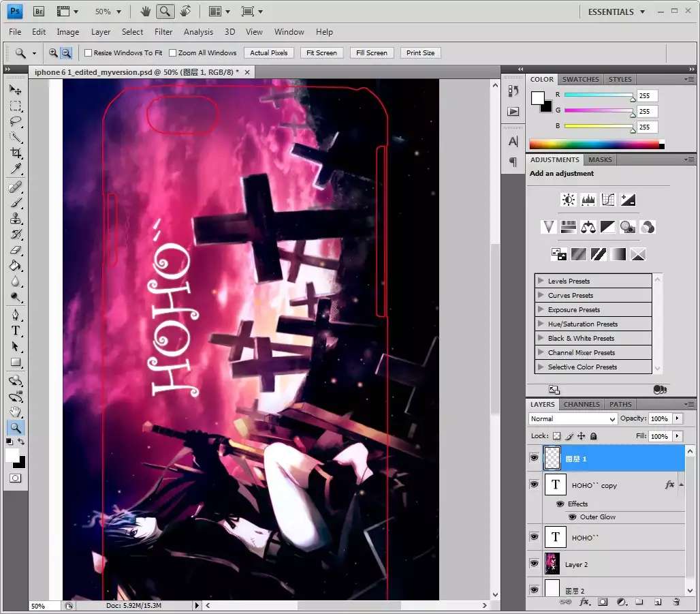700x614 pixels.
Task: Hide the HOHO`` text layer
Action: pos(534,537)
